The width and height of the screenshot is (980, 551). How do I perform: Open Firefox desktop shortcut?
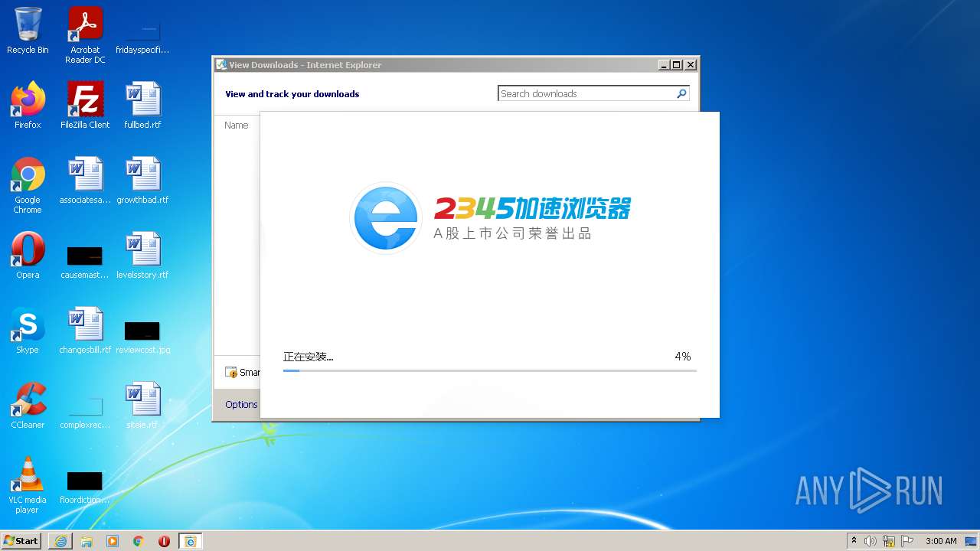[x=28, y=106]
